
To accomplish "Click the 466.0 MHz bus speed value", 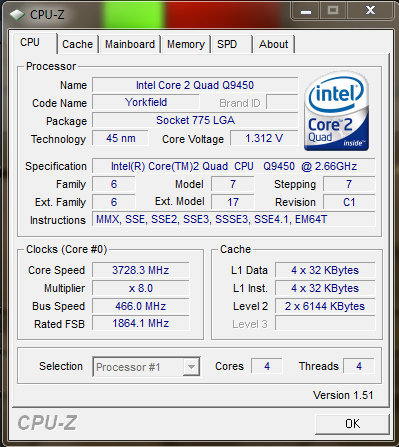I will point(140,306).
